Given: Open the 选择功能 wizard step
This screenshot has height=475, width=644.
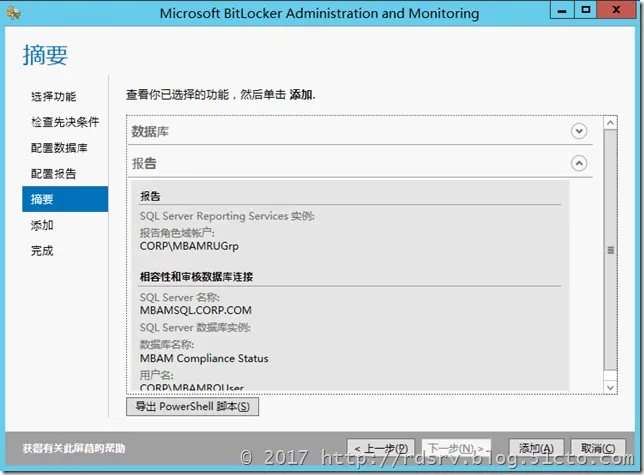Looking at the screenshot, I should pos(53,96).
